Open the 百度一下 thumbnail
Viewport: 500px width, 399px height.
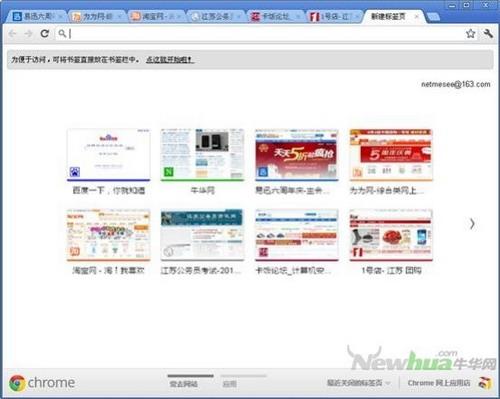[109, 155]
